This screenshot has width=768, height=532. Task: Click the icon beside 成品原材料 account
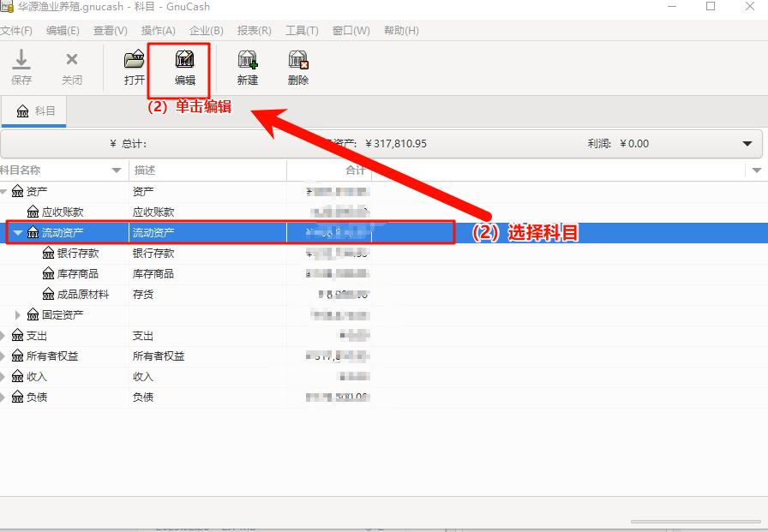click(49, 294)
